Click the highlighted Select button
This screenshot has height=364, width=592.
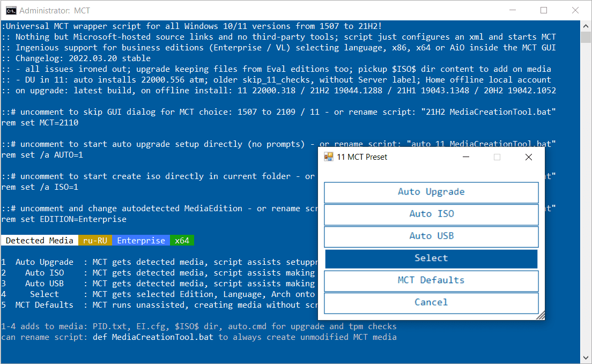click(x=431, y=258)
